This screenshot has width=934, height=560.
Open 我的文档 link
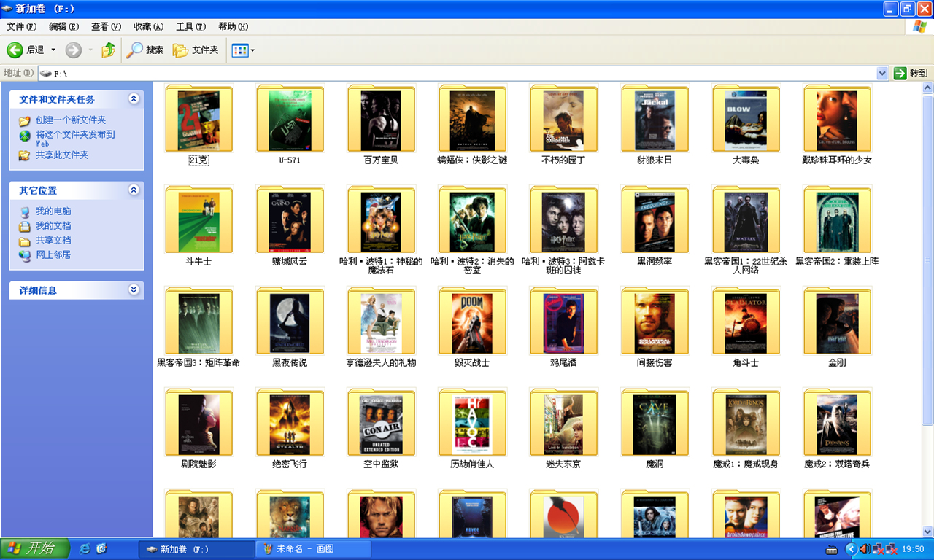(x=53, y=225)
